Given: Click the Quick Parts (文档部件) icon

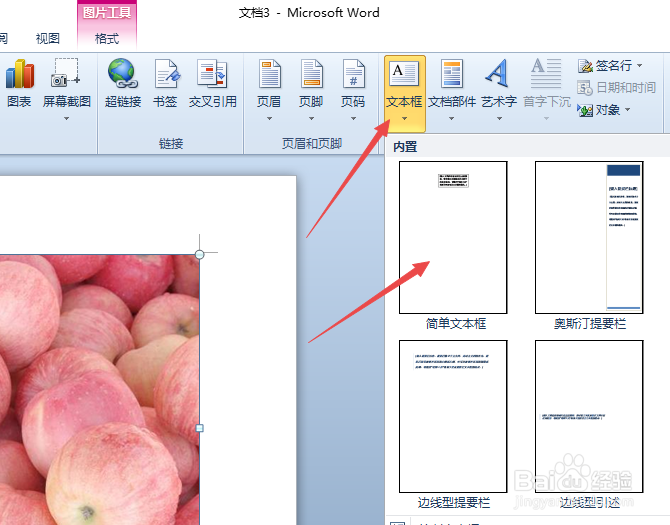Looking at the screenshot, I should [x=452, y=73].
